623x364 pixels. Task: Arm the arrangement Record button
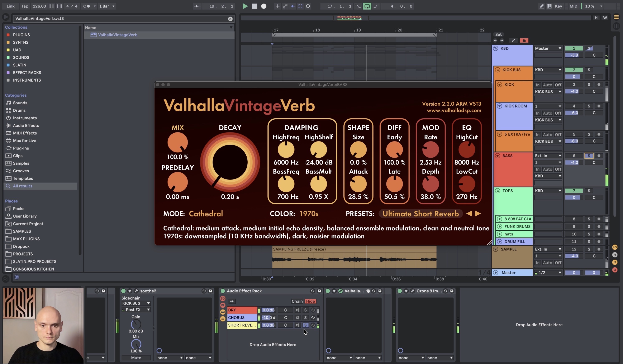(x=264, y=6)
